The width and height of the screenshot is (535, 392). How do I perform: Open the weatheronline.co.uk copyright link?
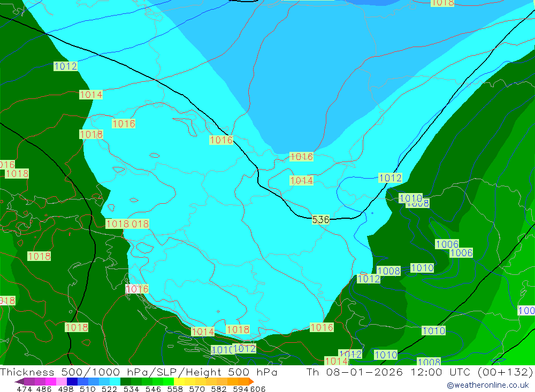coord(487,385)
